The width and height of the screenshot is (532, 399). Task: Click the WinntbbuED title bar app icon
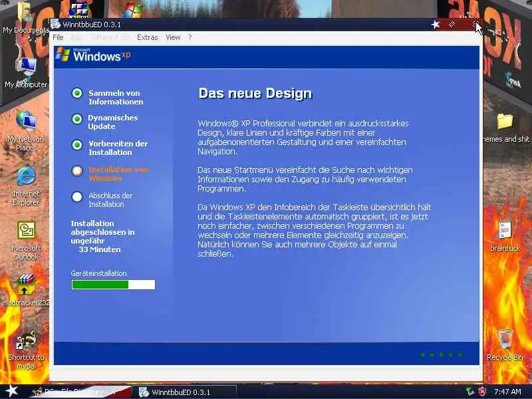point(55,25)
